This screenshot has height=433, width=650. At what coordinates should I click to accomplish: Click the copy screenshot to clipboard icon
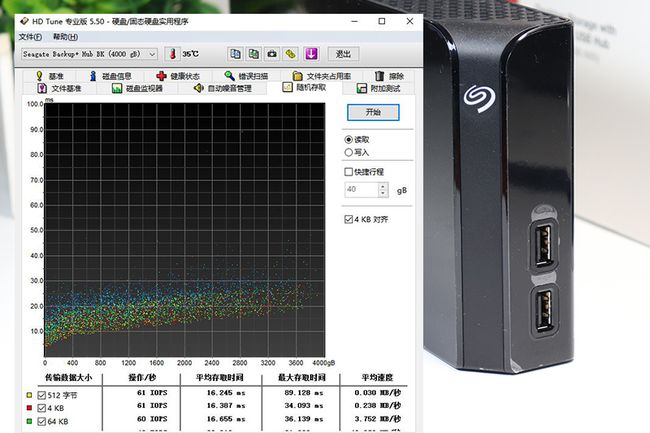pyautogui.click(x=254, y=54)
